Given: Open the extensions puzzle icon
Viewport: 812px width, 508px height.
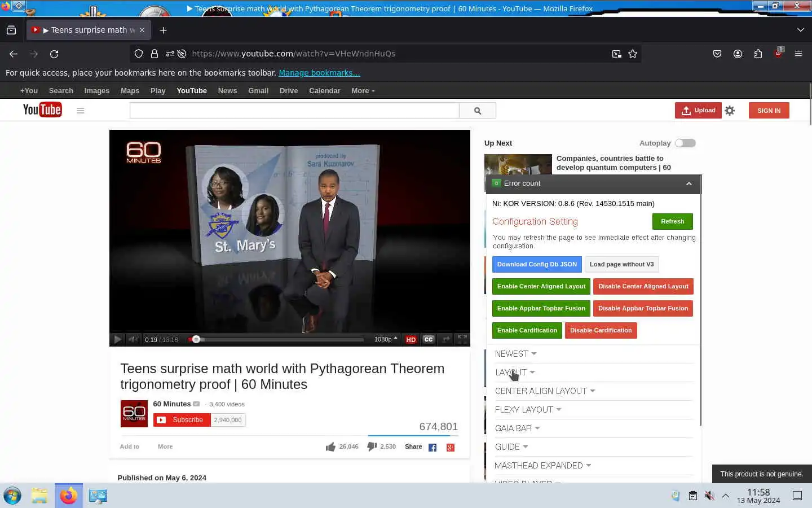Looking at the screenshot, I should 758,54.
